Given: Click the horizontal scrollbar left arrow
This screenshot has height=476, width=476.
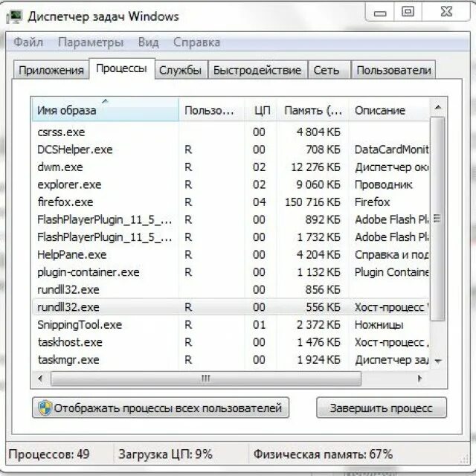Looking at the screenshot, I should pyautogui.click(x=40, y=379).
